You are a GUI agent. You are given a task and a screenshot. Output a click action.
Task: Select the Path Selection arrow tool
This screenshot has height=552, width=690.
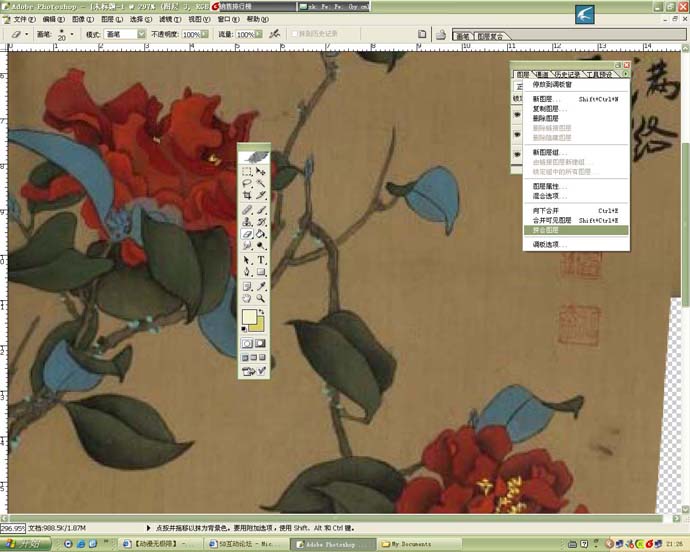pos(247,260)
